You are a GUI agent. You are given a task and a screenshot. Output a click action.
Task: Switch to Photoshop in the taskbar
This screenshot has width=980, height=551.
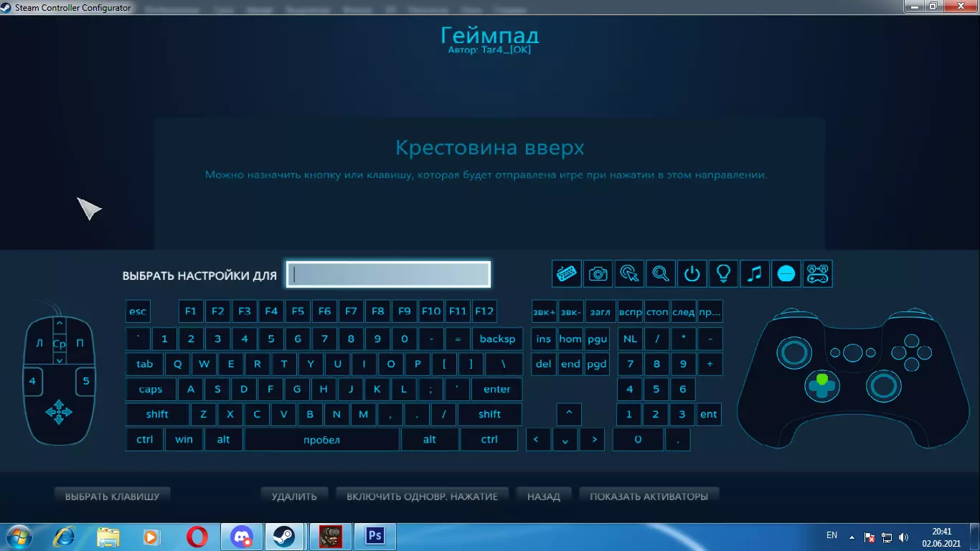(375, 537)
